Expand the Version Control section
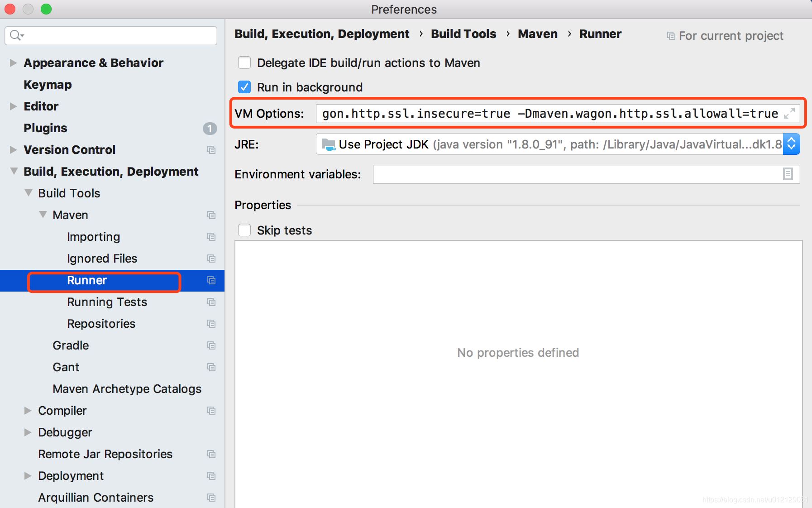812x508 pixels. pyautogui.click(x=14, y=150)
